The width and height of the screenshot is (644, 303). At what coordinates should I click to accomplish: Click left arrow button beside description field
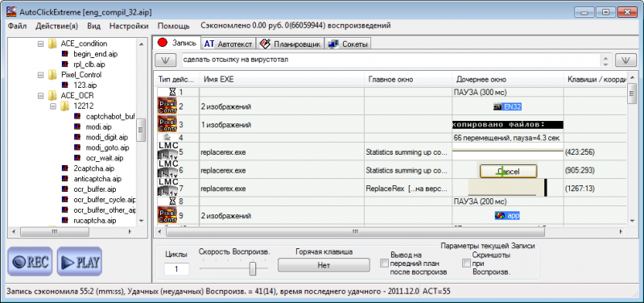[x=166, y=60]
